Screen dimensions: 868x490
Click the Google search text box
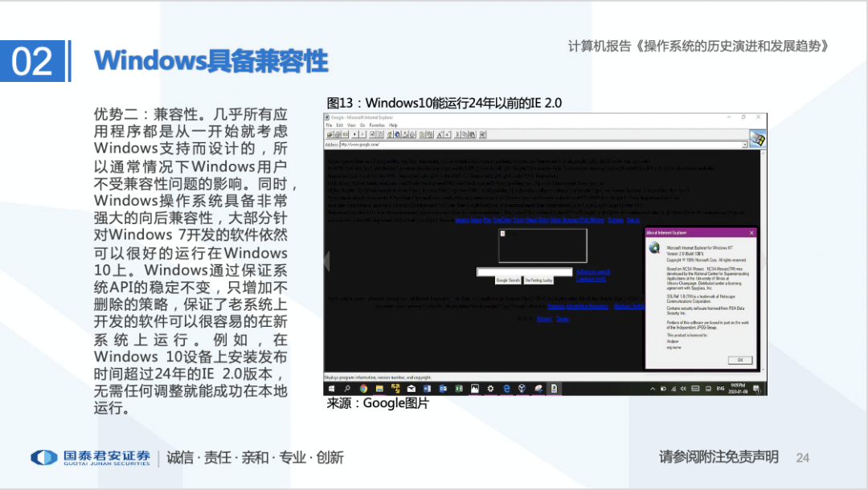[x=524, y=272]
